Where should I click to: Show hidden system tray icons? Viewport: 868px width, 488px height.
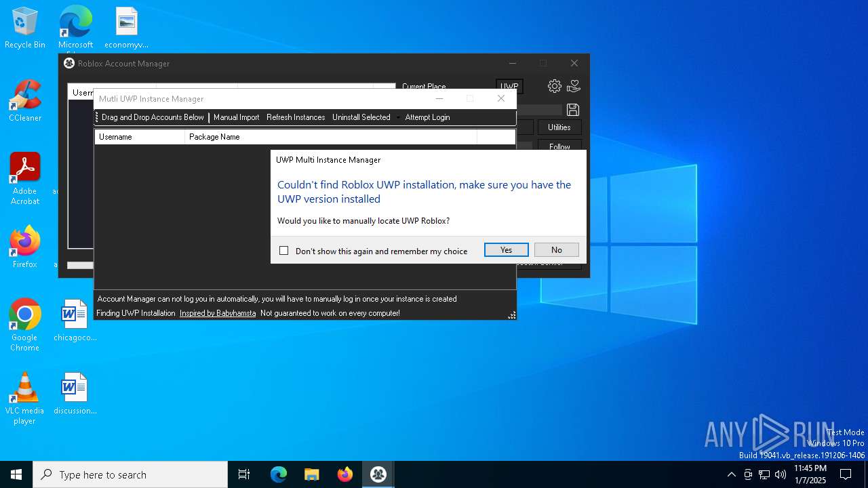pyautogui.click(x=731, y=474)
